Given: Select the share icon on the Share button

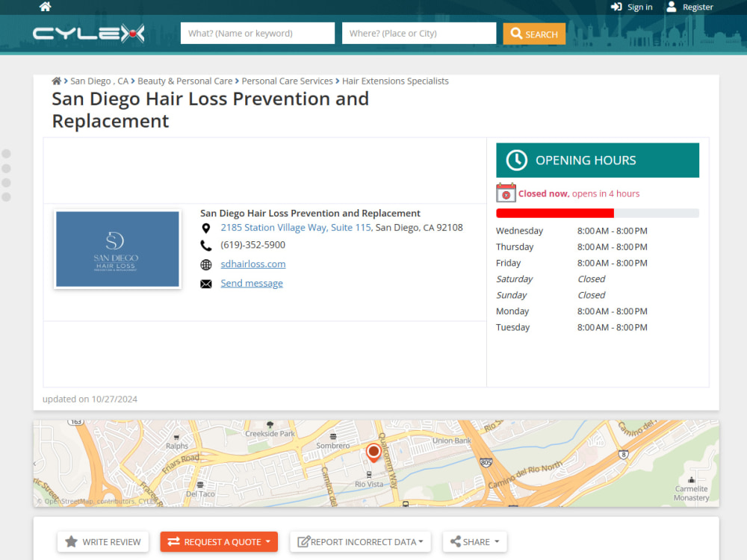Looking at the screenshot, I should coord(456,541).
